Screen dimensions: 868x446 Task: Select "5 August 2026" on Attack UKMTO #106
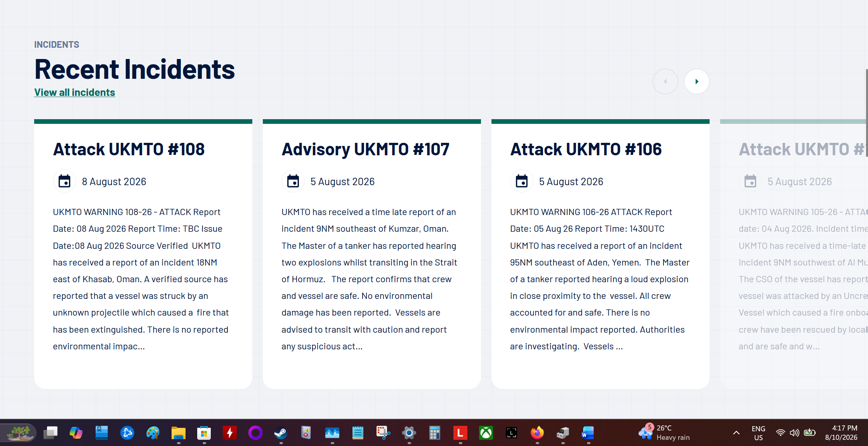[571, 182]
